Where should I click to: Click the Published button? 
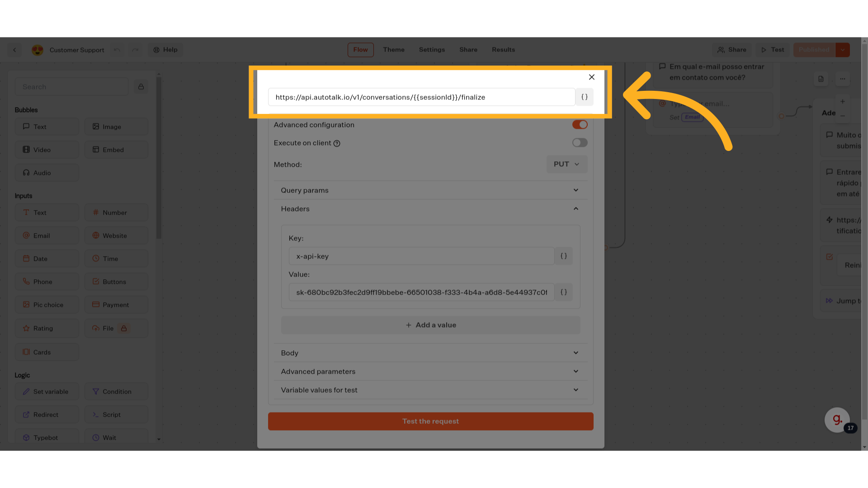[x=814, y=50]
